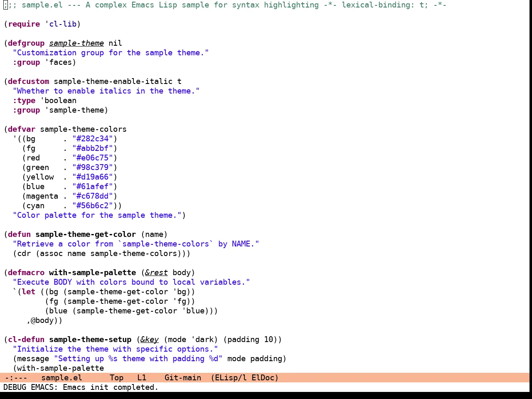Click 'defgroup' keyword
Screen dimensions: 532x399
[x=26, y=43]
